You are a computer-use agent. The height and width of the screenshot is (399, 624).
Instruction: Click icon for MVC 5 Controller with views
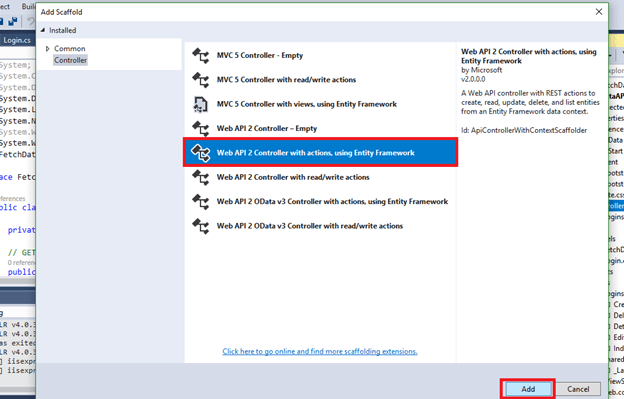[x=201, y=104]
